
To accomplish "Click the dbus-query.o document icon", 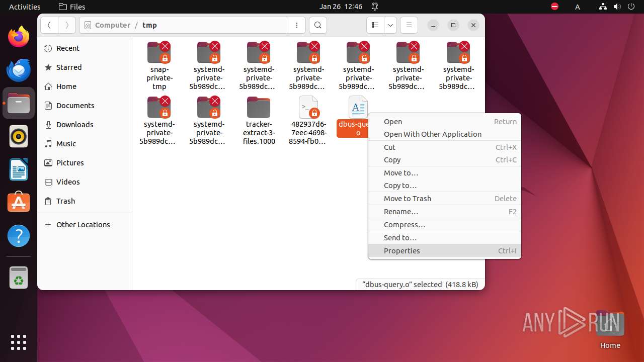I will pyautogui.click(x=358, y=107).
